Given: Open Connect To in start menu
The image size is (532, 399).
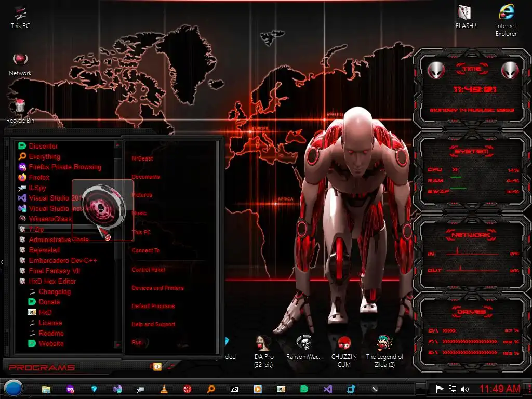Looking at the screenshot, I should (145, 250).
